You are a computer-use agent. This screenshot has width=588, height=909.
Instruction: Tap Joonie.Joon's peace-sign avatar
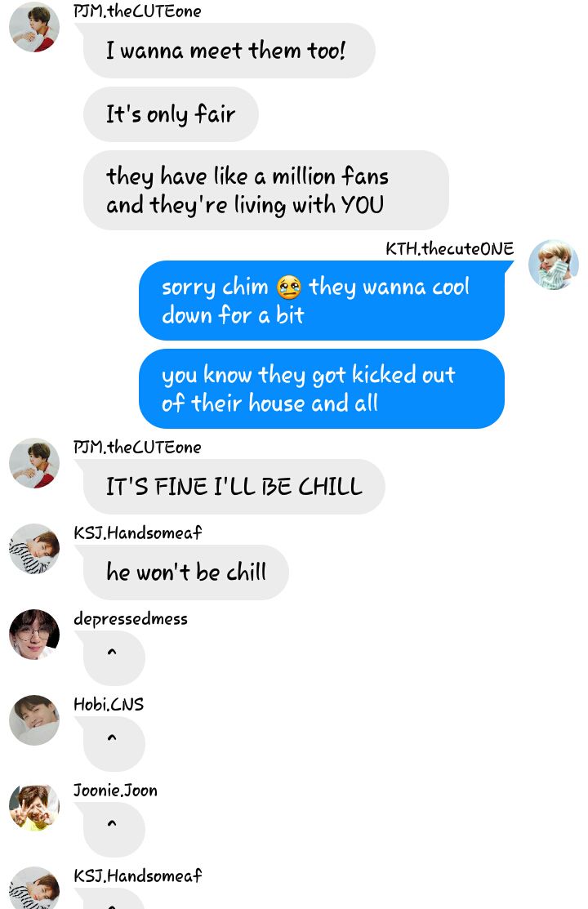34,806
